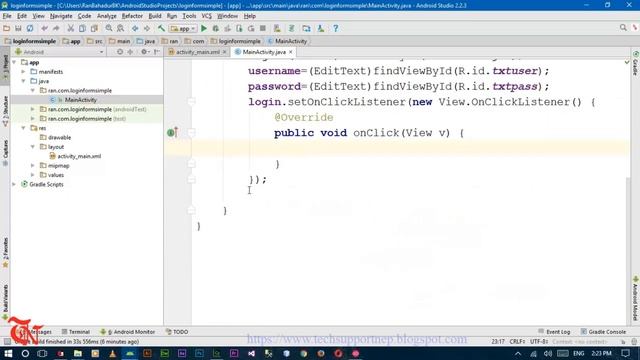Open the Android Monitor tool window button
The image size is (640, 360).
pyautogui.click(x=128, y=332)
